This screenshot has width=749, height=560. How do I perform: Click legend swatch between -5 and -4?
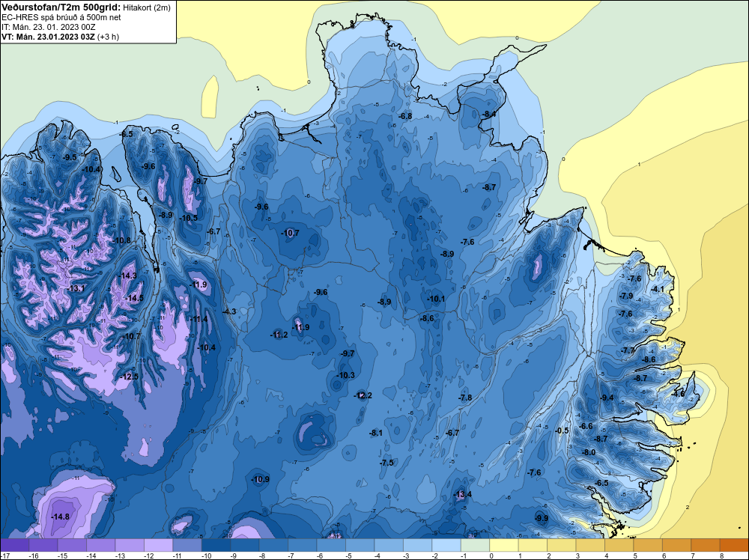pyautogui.click(x=360, y=545)
